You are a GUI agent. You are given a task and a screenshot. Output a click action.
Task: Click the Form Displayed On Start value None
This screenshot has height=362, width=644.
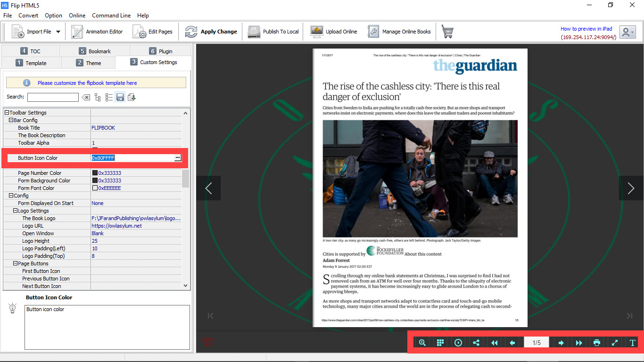[x=98, y=203]
